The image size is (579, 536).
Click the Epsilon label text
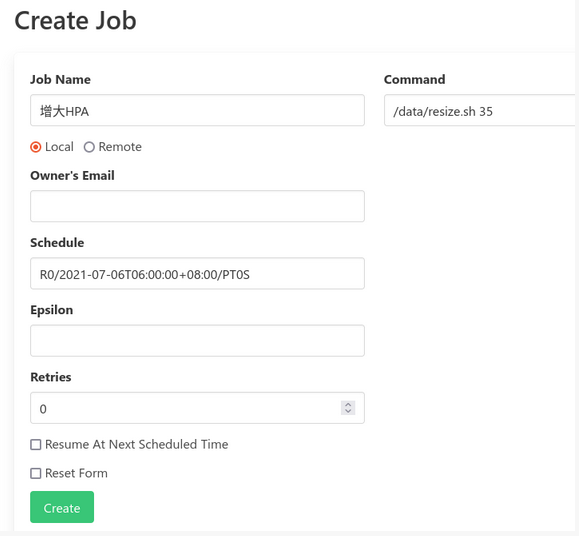[x=51, y=310]
